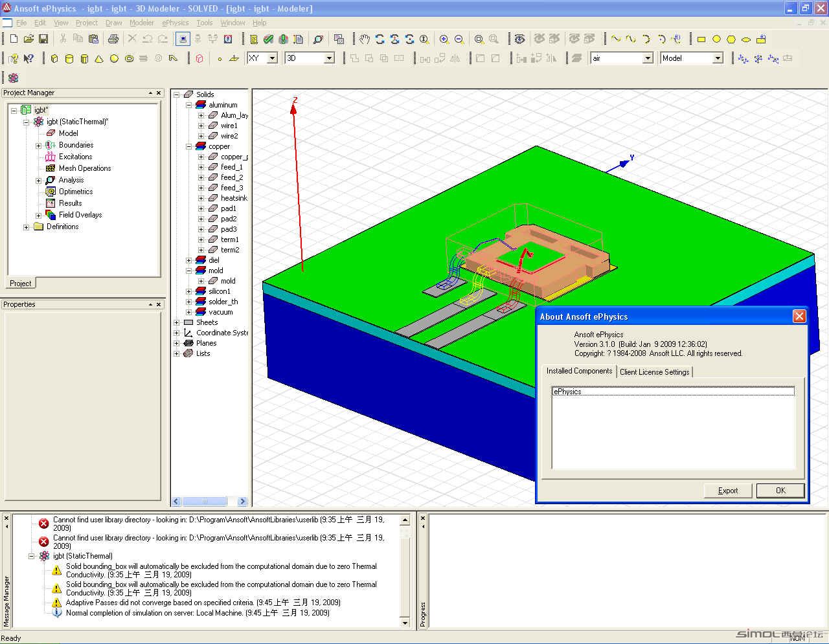Image resolution: width=829 pixels, height=644 pixels.
Task: Toggle the highlighted select-mode toolbar button
Action: point(183,39)
